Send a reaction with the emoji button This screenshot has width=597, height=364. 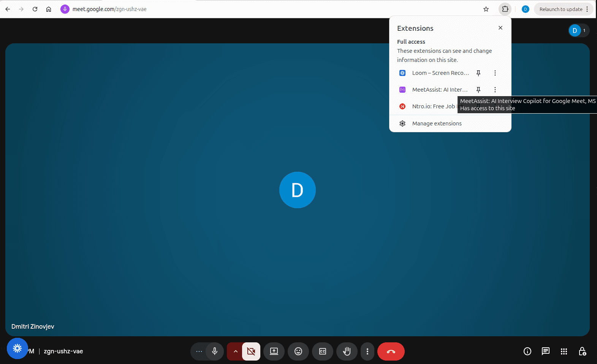tap(298, 351)
